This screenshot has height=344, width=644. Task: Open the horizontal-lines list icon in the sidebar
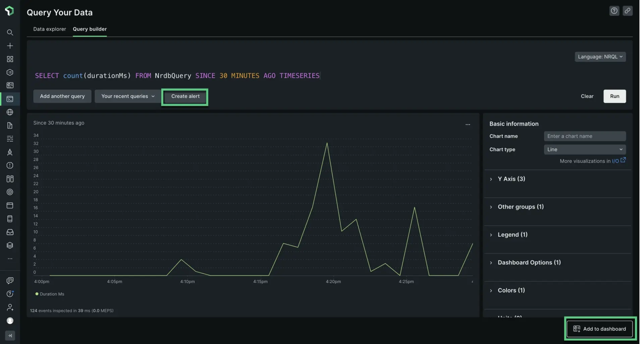point(10,139)
